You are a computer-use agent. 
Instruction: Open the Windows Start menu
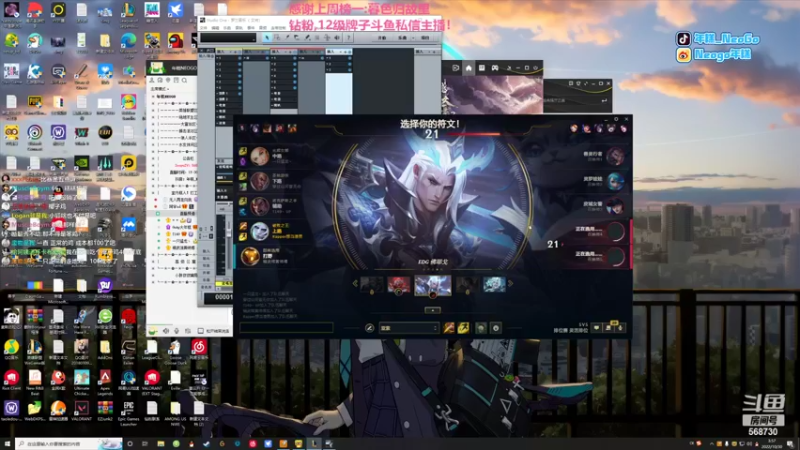(x=7, y=444)
